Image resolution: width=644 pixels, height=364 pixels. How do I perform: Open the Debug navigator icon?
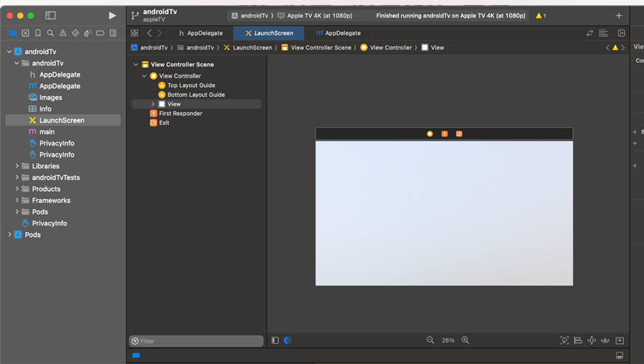click(x=87, y=33)
